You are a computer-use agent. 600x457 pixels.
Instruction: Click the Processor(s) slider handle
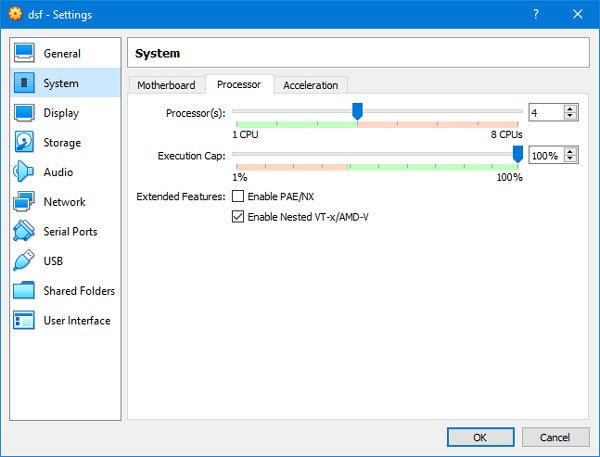pyautogui.click(x=357, y=111)
